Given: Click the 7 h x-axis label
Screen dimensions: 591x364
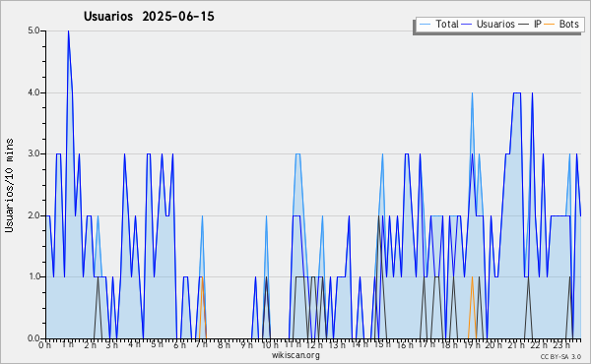Looking at the screenshot, I should point(202,345).
